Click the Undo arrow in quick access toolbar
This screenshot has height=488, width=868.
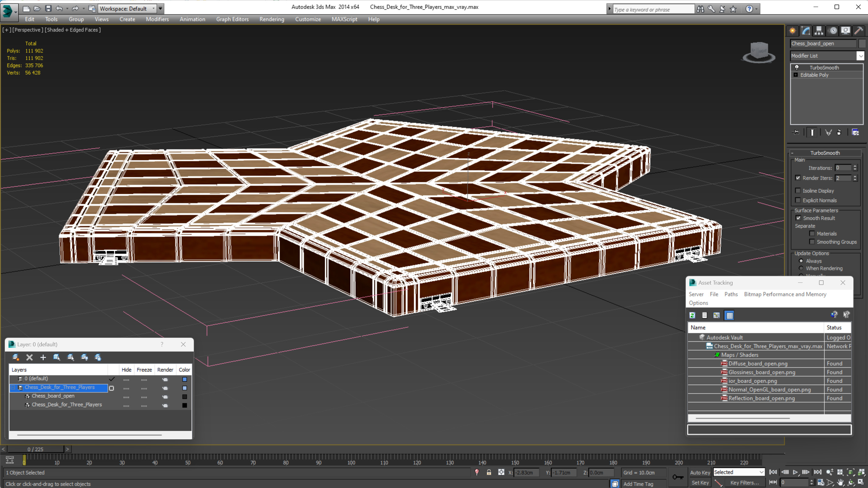59,9
